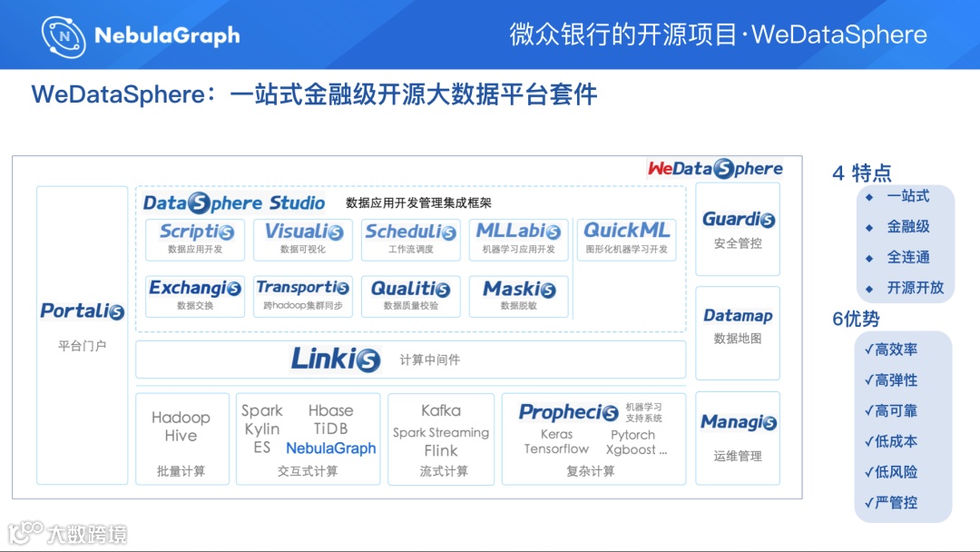Click the 平台门户 label under Portalis
The height and width of the screenshot is (552, 980).
pos(82,346)
